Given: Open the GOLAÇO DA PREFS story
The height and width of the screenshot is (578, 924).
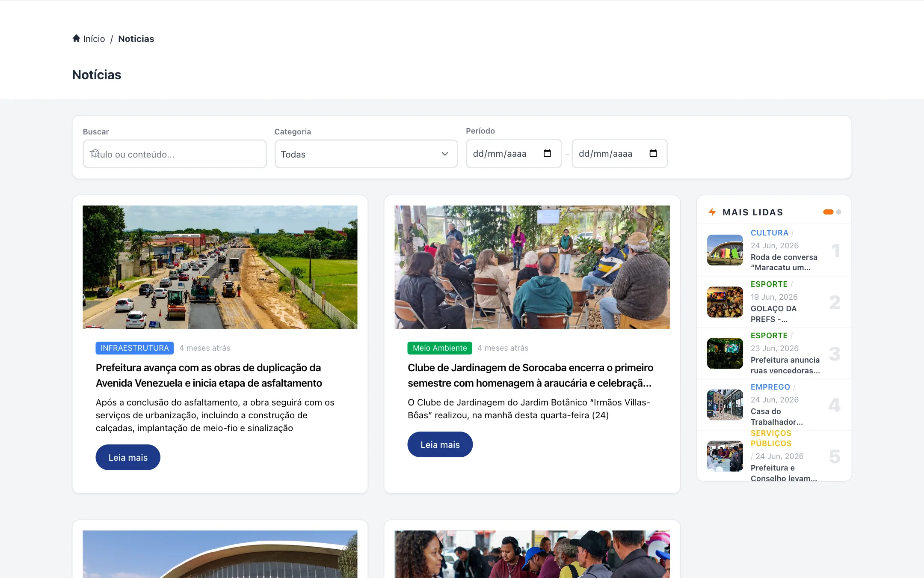Looking at the screenshot, I should point(773,314).
